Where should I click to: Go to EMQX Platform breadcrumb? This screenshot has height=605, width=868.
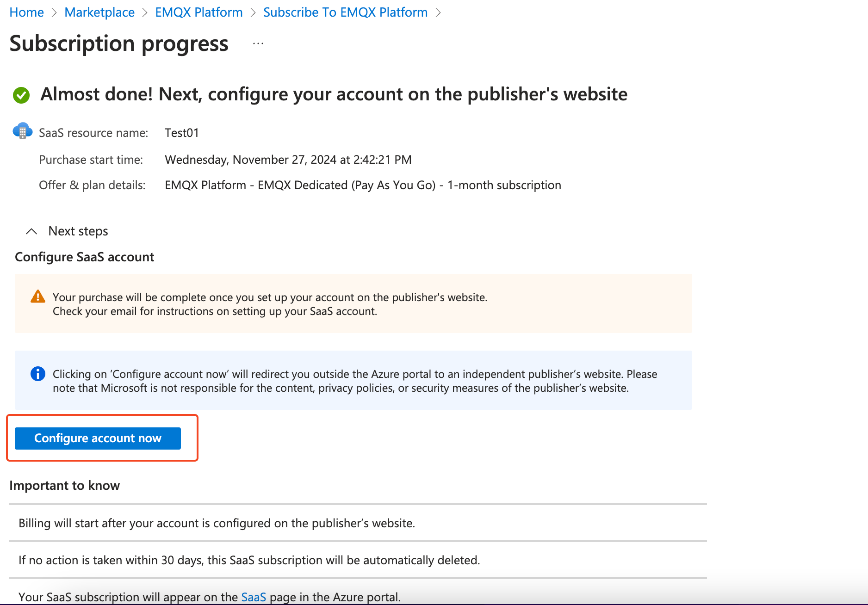[198, 12]
